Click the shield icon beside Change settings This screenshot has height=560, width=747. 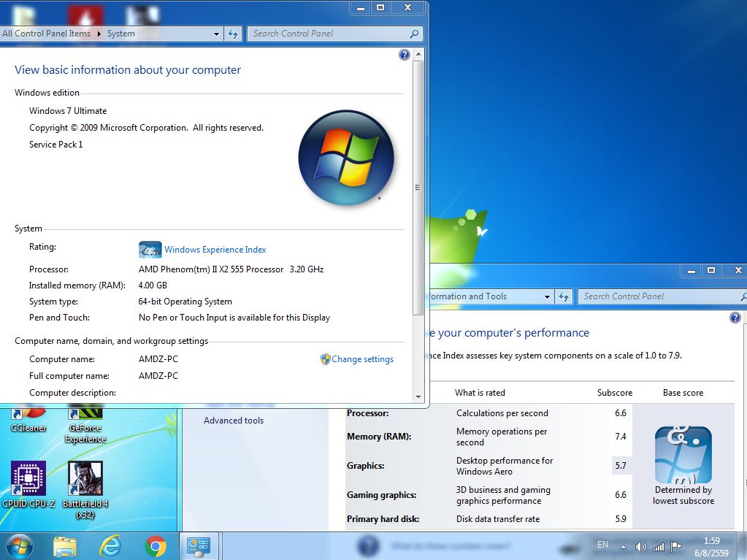326,359
